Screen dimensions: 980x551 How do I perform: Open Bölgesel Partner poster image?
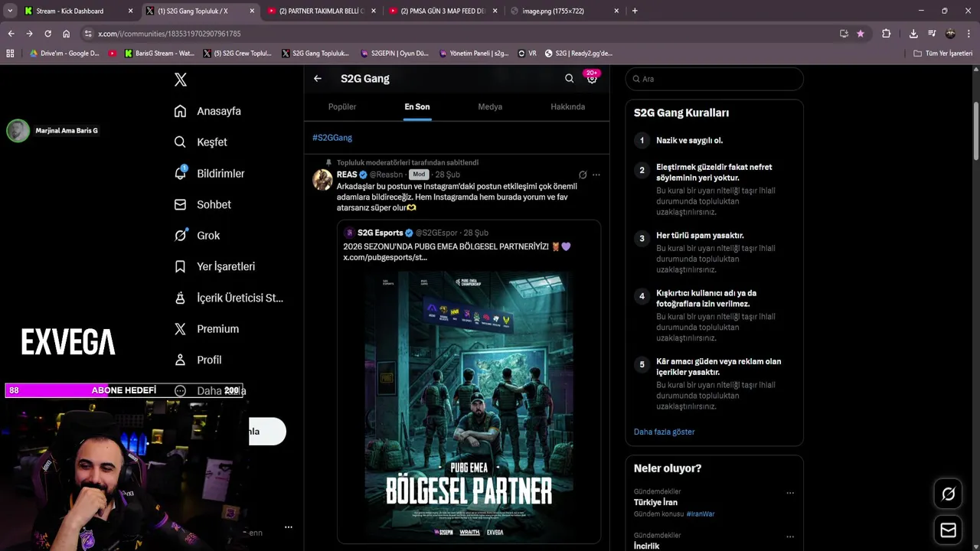pos(469,406)
